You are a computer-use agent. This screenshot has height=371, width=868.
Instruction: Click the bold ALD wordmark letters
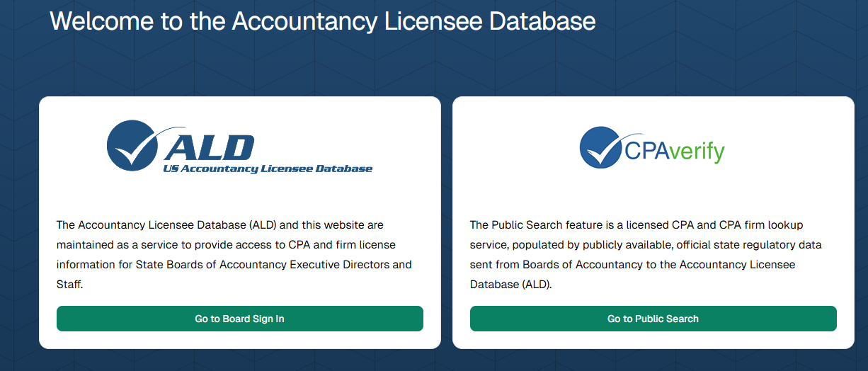209,147
